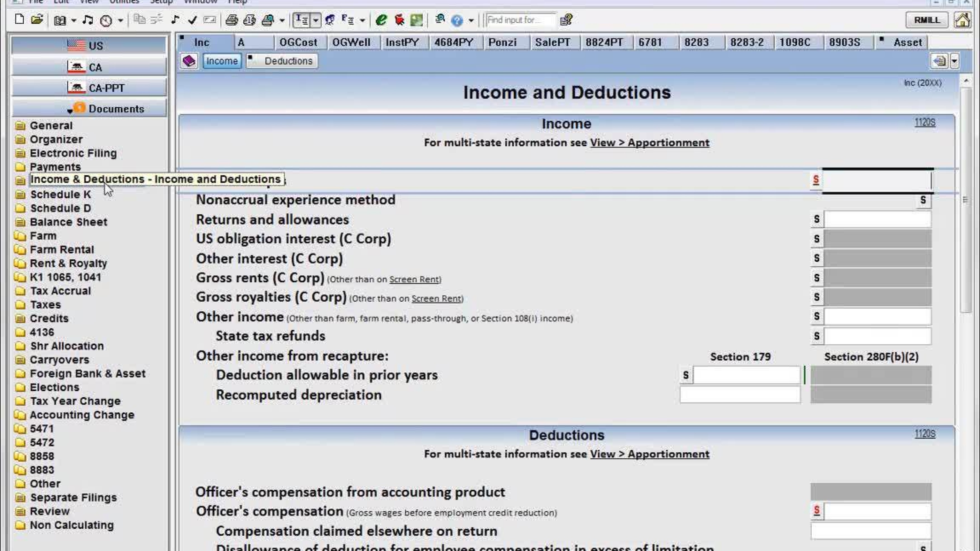
Task: Switch to the OGCost tab
Action: click(x=298, y=42)
